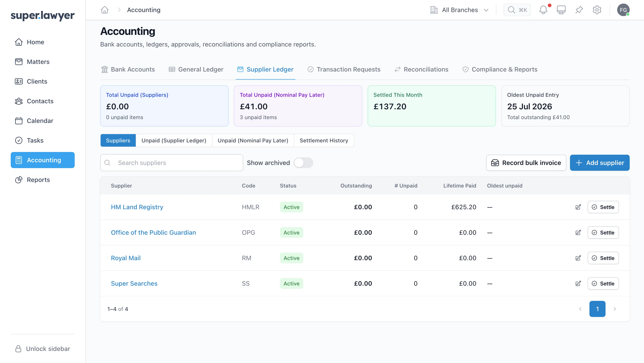Select Settlement History sub-tab
Viewport: 644px width, 363px height.
pos(324,140)
